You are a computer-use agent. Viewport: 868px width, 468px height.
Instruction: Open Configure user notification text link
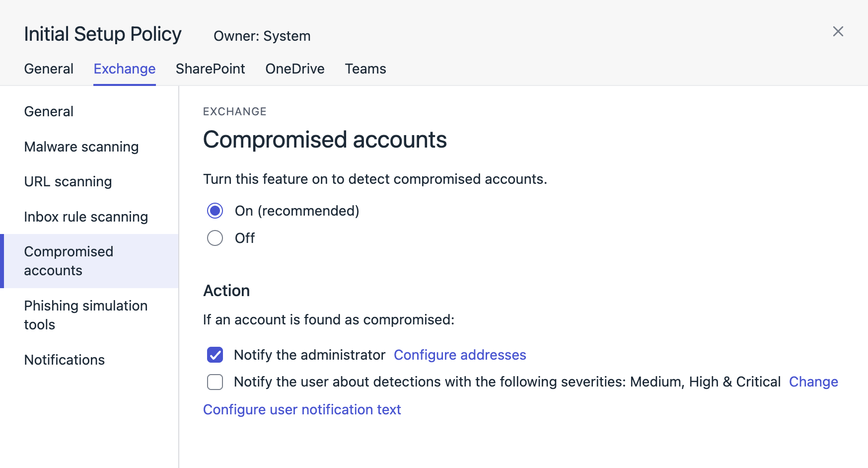point(302,409)
